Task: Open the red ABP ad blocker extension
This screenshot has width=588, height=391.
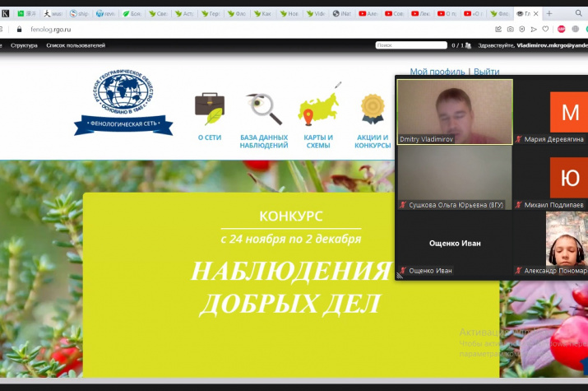Action: pos(562,30)
